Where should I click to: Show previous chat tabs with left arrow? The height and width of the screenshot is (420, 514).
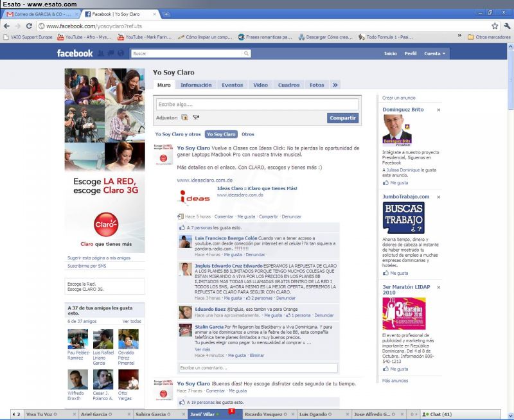13,414
